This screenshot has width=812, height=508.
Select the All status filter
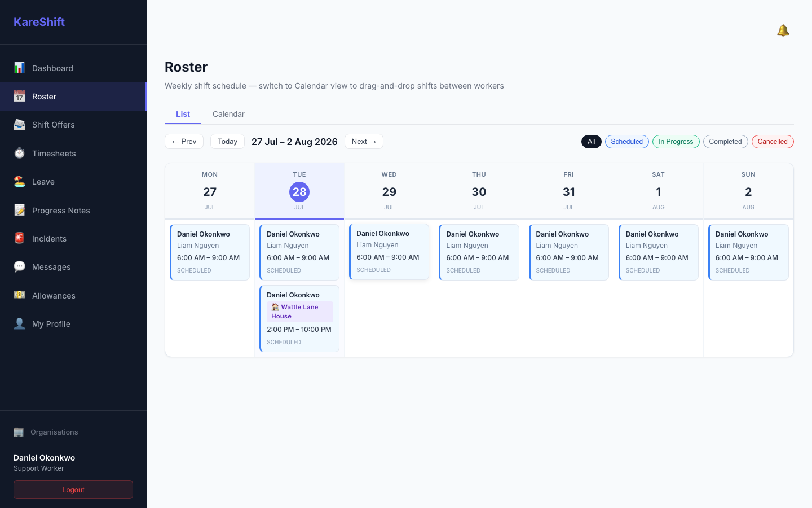coord(591,142)
